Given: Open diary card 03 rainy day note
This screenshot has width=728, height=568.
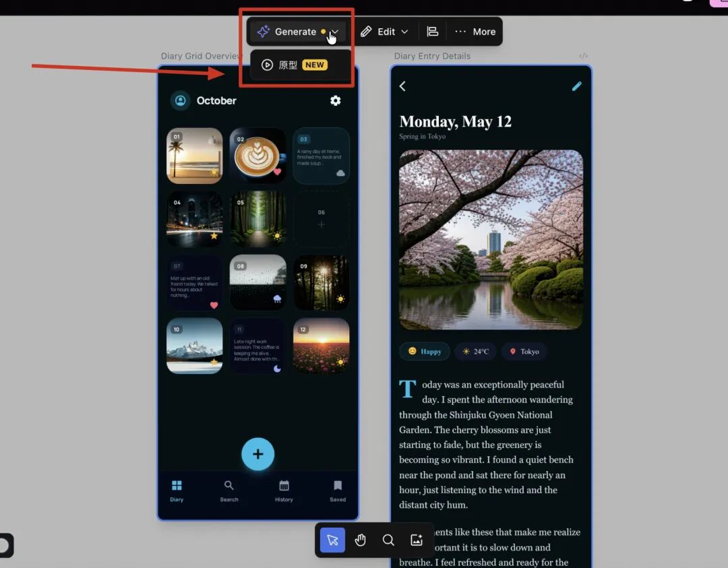Looking at the screenshot, I should (322, 156).
